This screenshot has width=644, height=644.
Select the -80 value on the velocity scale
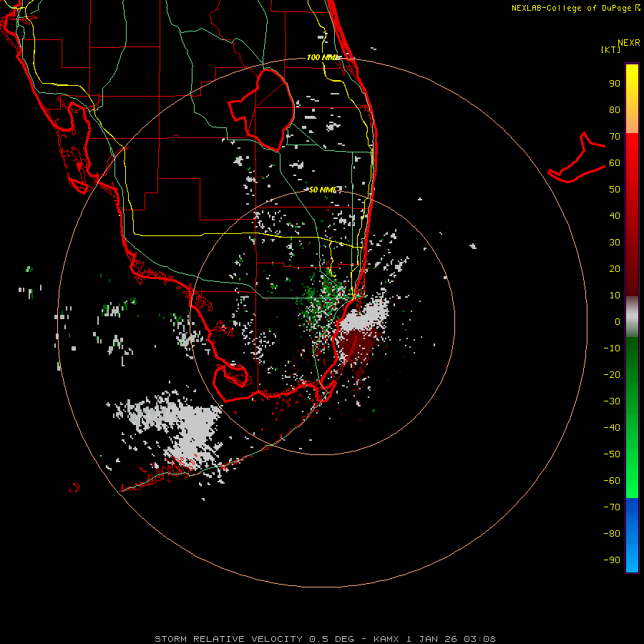tap(612, 534)
